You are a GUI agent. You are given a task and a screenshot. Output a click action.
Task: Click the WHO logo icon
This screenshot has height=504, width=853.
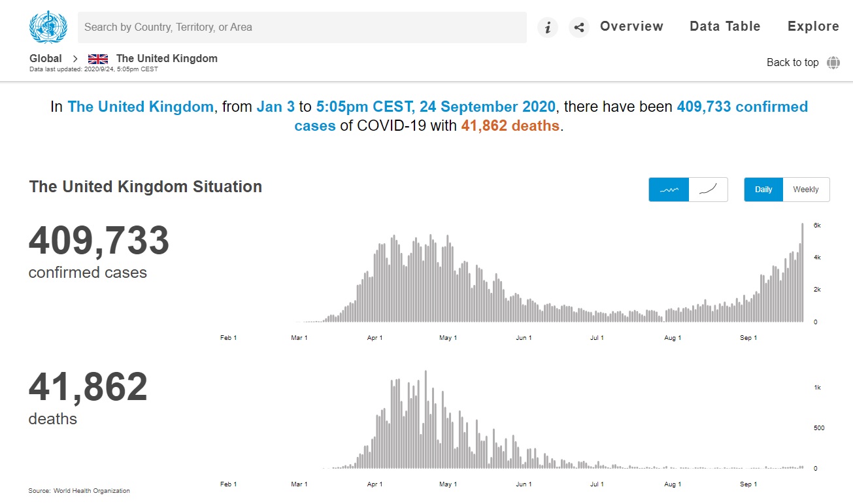tap(48, 27)
